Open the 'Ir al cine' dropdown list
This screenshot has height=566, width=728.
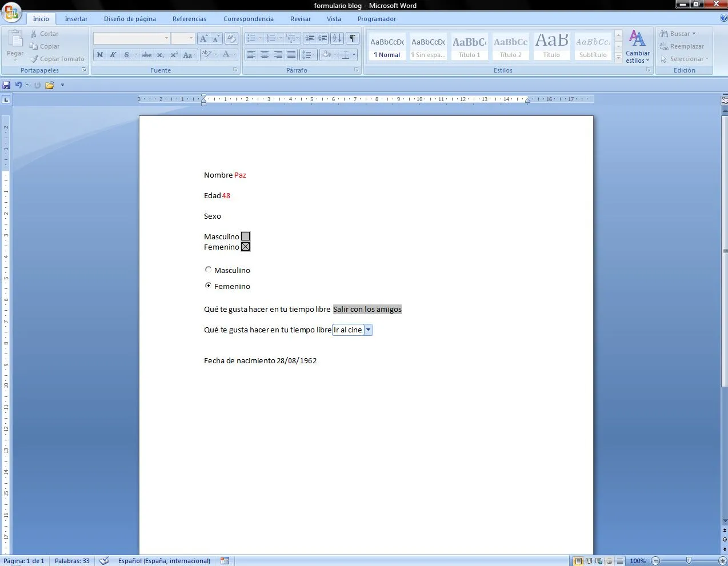(x=369, y=330)
